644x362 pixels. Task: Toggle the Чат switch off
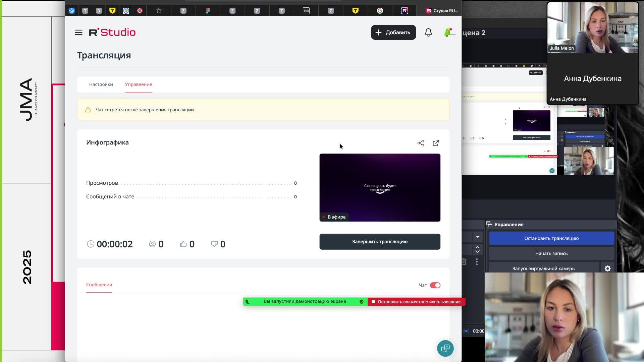[x=435, y=285]
